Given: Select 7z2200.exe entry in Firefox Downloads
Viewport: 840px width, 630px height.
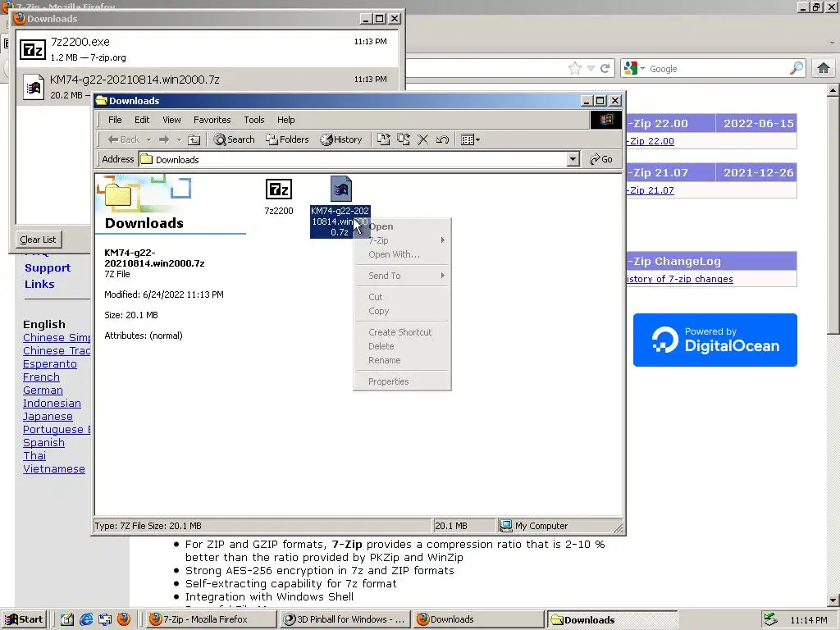Looking at the screenshot, I should 208,48.
